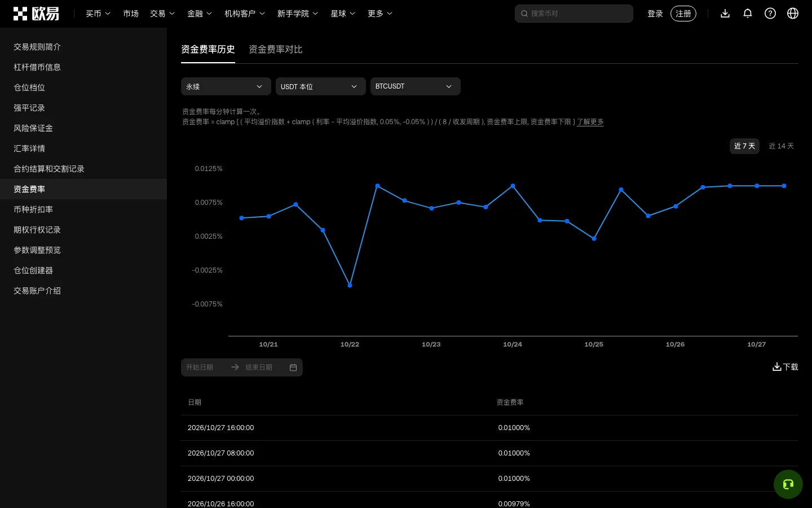Open 交易规则简介 in the sidebar
This screenshot has height=508, width=812.
tap(83, 47)
